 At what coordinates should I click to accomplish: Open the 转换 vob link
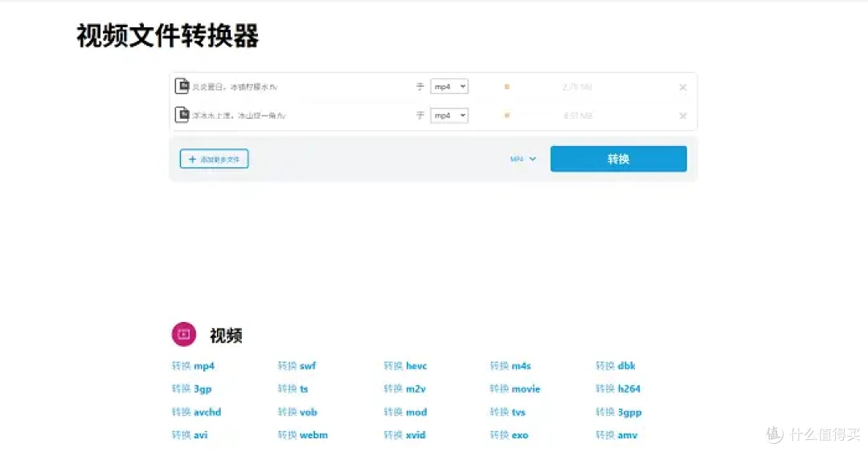click(297, 412)
